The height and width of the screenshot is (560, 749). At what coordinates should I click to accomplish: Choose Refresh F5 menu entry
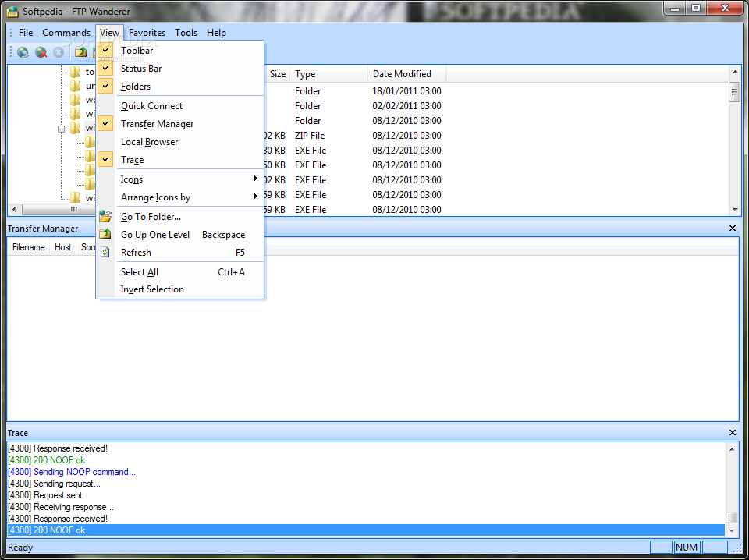[179, 253]
